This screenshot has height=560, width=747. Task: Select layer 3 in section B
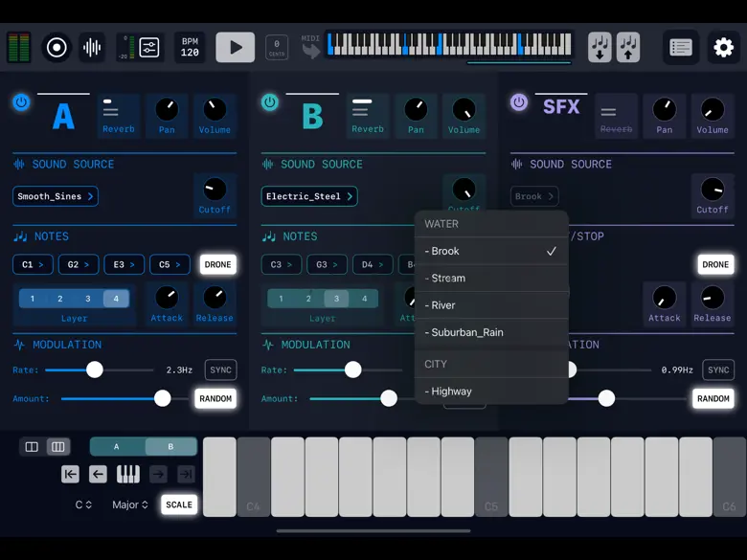pyautogui.click(x=336, y=299)
